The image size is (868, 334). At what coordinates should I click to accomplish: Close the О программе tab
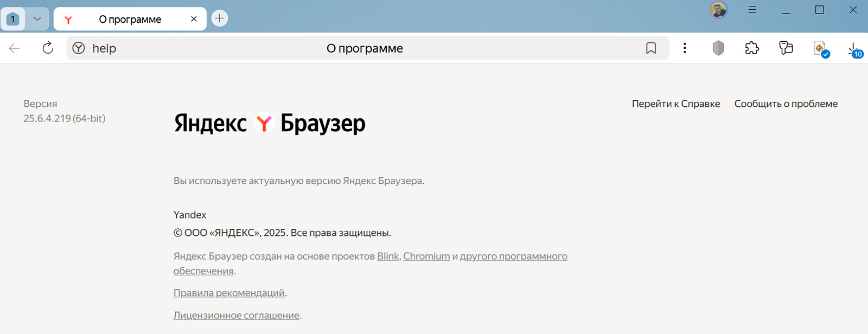tap(194, 19)
